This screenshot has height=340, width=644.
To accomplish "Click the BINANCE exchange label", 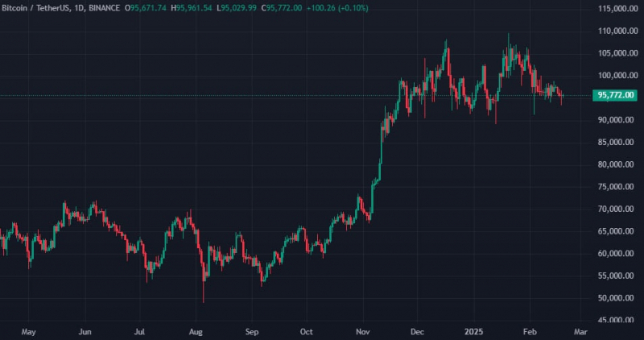I will tap(105, 8).
